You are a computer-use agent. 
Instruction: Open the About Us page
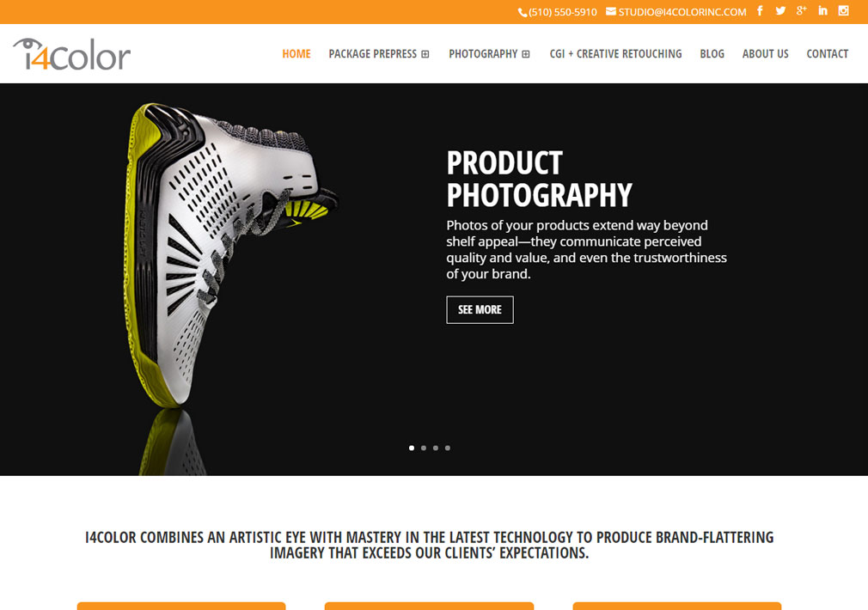point(765,53)
